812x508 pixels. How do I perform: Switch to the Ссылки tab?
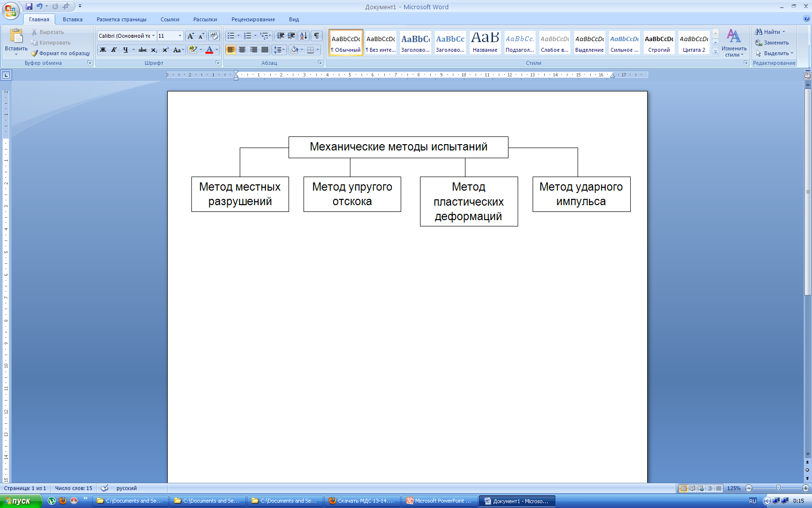(x=170, y=19)
